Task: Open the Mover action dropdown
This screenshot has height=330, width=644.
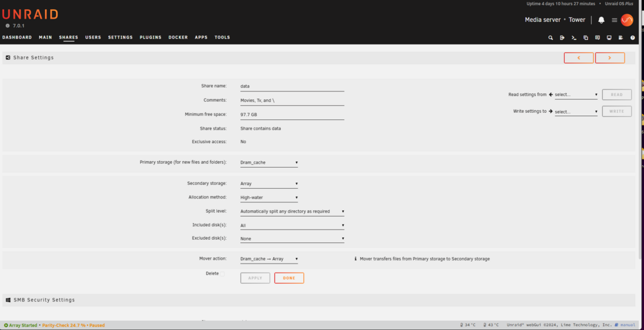Action: click(269, 259)
